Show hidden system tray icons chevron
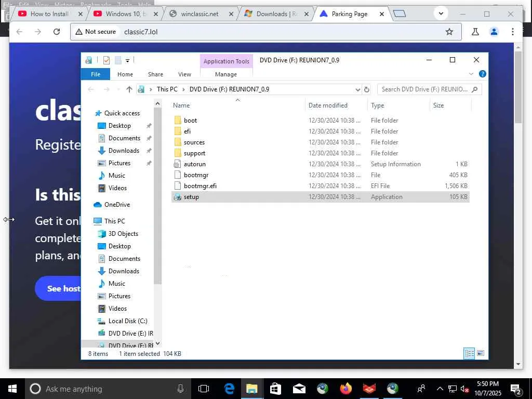This screenshot has width=532, height=399. tap(440, 389)
